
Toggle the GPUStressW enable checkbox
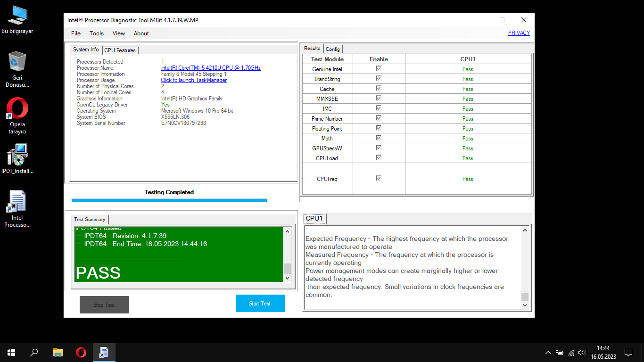pyautogui.click(x=379, y=148)
